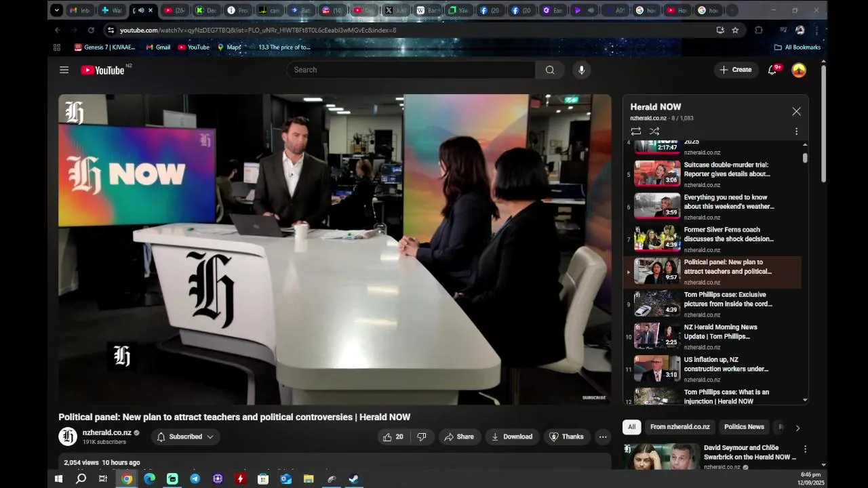Viewport: 868px width, 488px height.
Task: Switch to the X (Twitter) browser tab
Action: 396,10
